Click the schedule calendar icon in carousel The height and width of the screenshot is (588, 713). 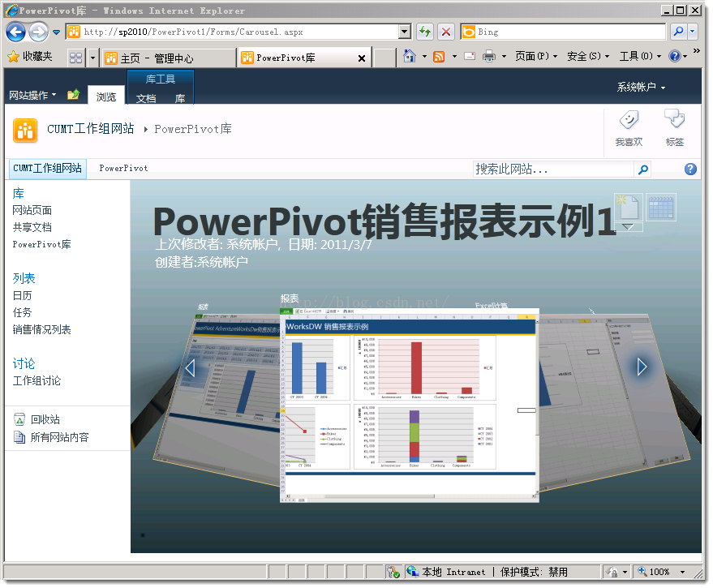pyautogui.click(x=661, y=208)
